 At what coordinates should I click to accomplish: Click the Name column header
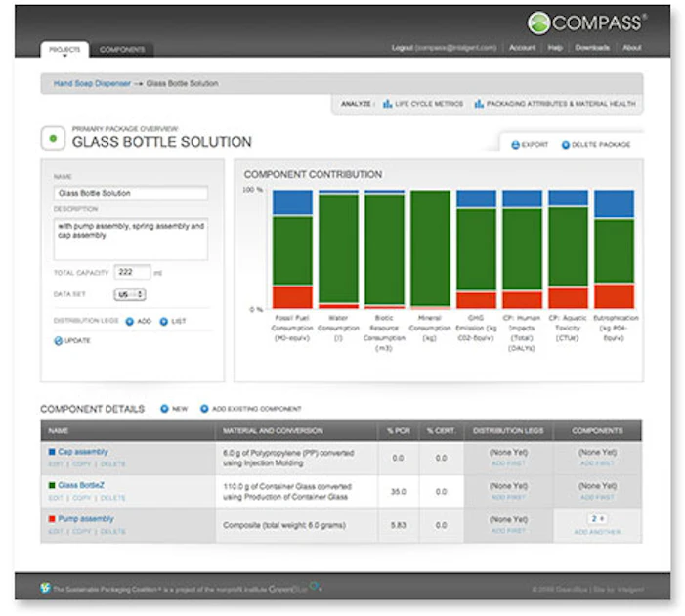128,431
